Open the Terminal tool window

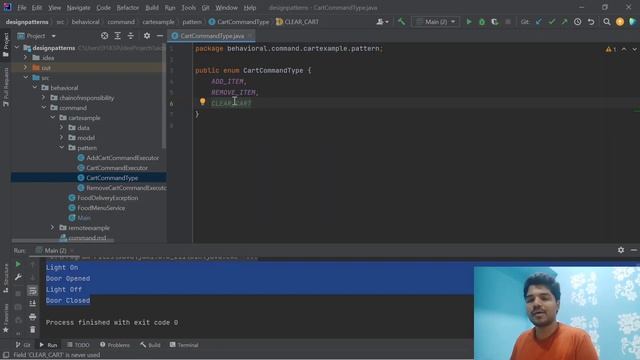[x=184, y=345]
